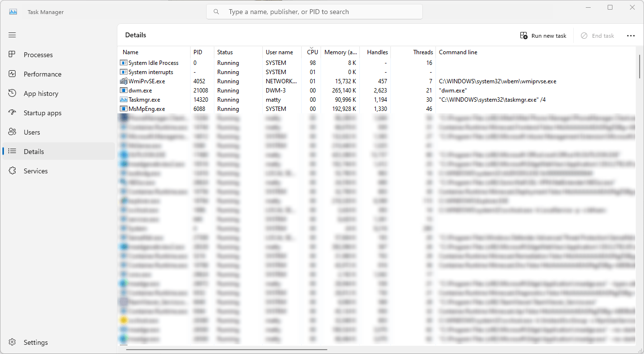This screenshot has height=354, width=644.
Task: Click the wmiprvse.exe command line path
Action: click(498, 81)
